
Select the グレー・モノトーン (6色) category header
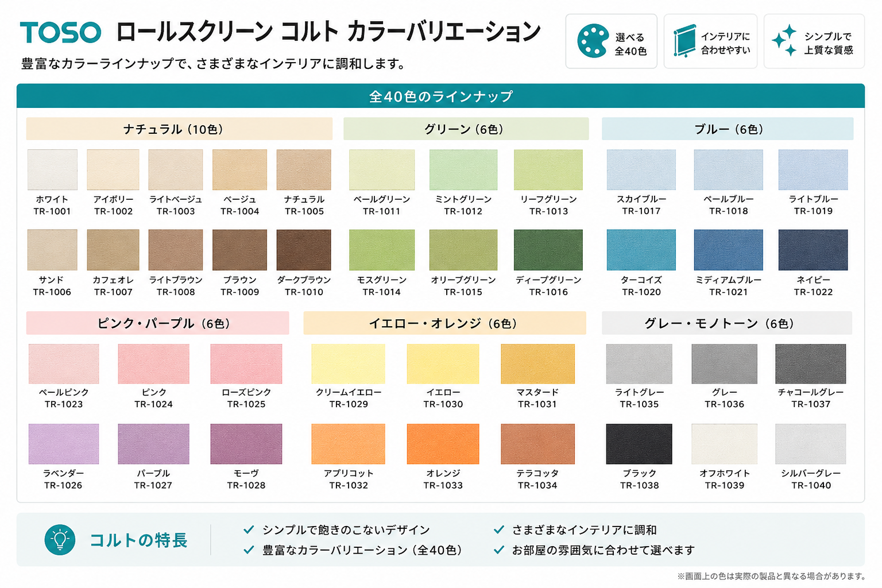[x=727, y=323]
